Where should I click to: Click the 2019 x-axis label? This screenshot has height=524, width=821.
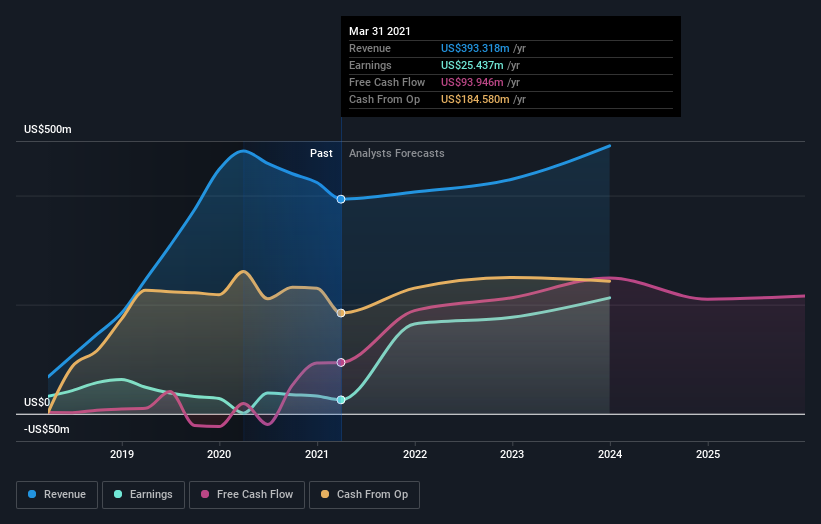point(122,454)
